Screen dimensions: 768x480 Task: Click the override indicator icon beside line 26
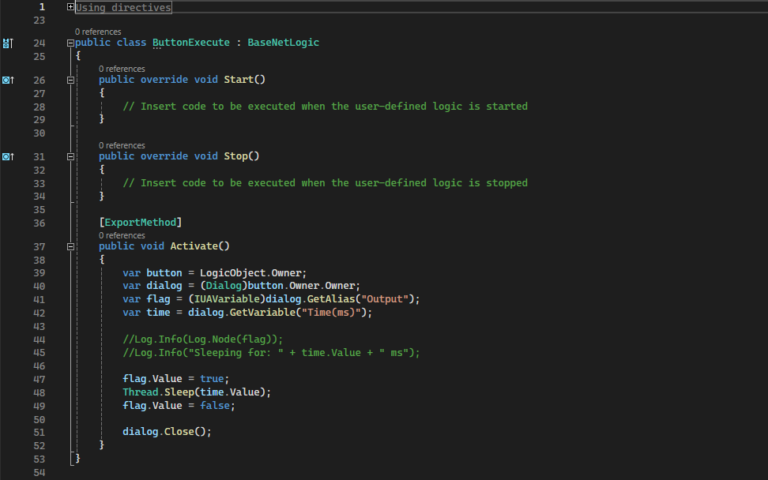8,79
